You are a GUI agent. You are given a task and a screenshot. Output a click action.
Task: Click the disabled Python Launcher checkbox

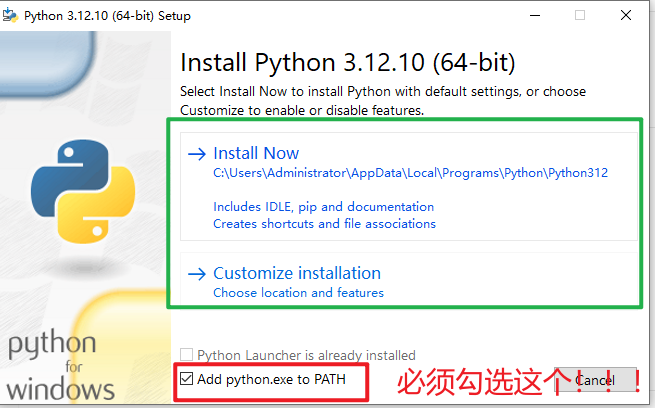pyautogui.click(x=186, y=355)
